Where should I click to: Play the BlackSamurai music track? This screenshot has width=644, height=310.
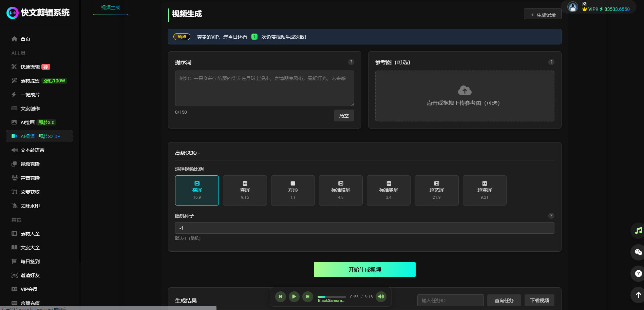pyautogui.click(x=294, y=297)
